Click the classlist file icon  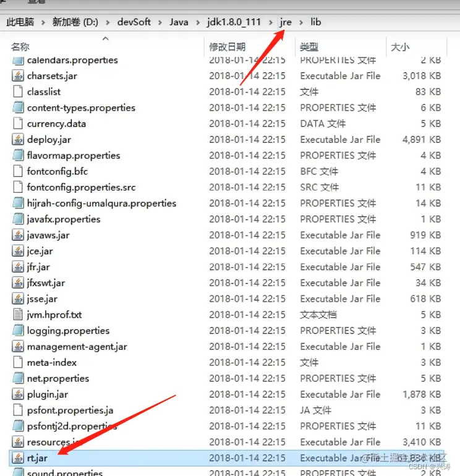point(17,91)
